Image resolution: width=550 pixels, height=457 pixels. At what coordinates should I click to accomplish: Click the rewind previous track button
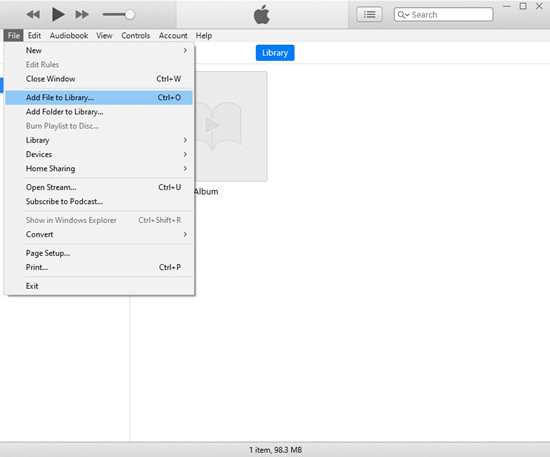33,14
